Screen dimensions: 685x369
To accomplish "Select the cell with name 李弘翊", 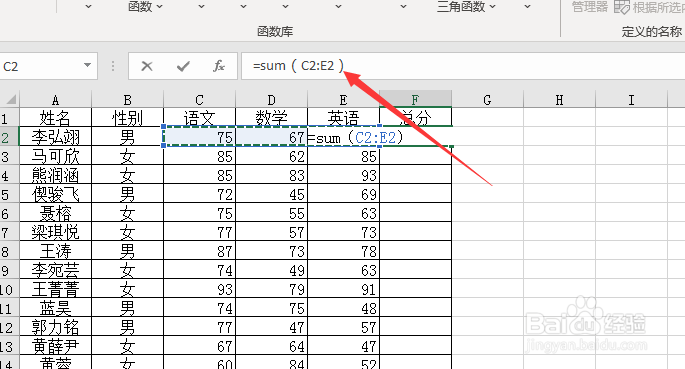I will pyautogui.click(x=55, y=137).
